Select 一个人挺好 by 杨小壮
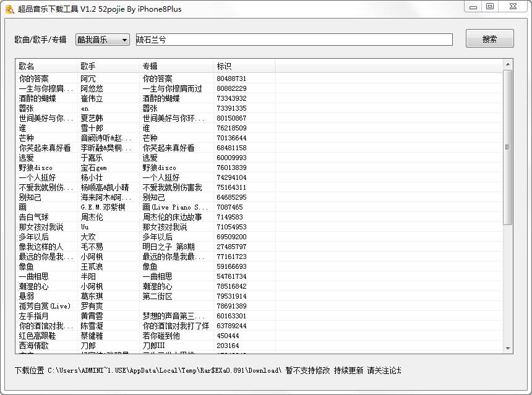The width and height of the screenshot is (532, 395). (x=93, y=177)
